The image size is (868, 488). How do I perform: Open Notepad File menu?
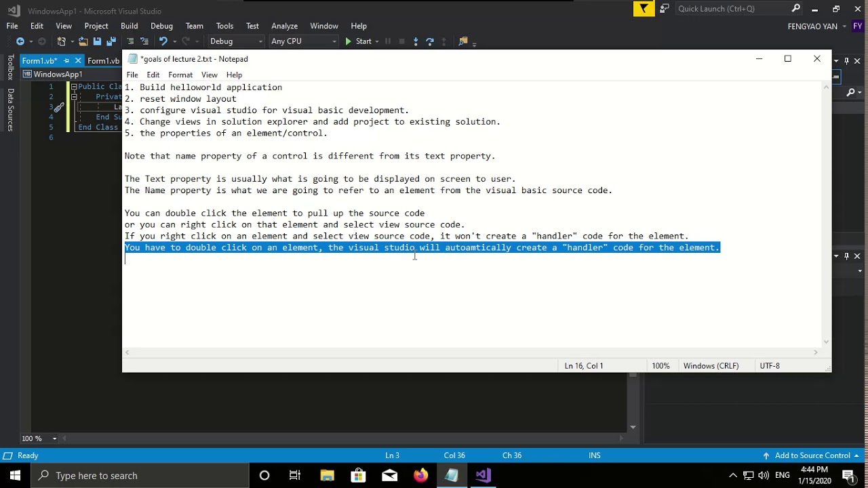[132, 75]
